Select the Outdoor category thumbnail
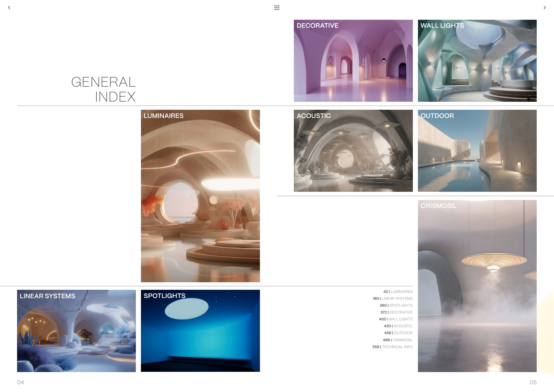The width and height of the screenshot is (554, 392). pos(477,151)
